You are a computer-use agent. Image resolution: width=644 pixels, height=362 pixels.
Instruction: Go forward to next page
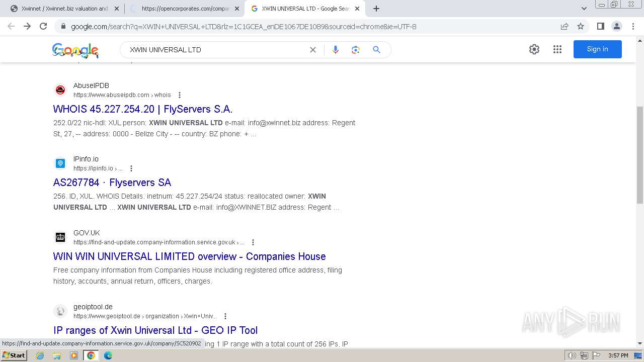pyautogui.click(x=27, y=26)
